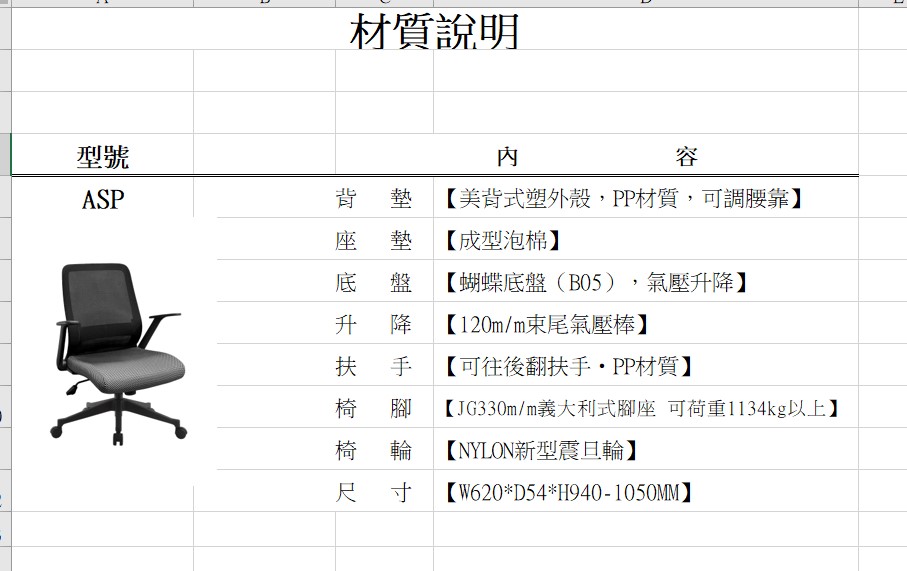Select cell with 120m/m束尾氣壓棒

pyautogui.click(x=646, y=323)
